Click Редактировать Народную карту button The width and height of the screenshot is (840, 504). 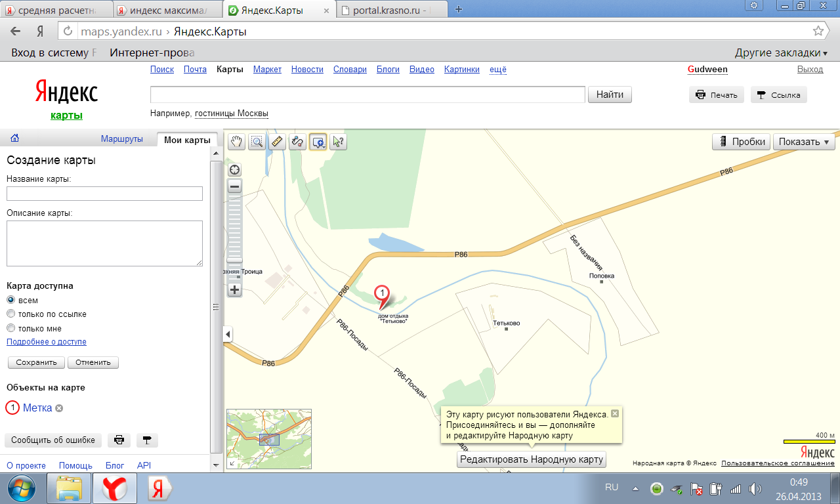point(532,459)
